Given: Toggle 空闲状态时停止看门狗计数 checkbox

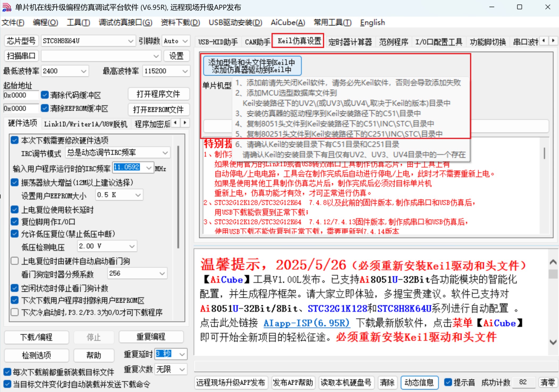Looking at the screenshot, I should (15, 288).
